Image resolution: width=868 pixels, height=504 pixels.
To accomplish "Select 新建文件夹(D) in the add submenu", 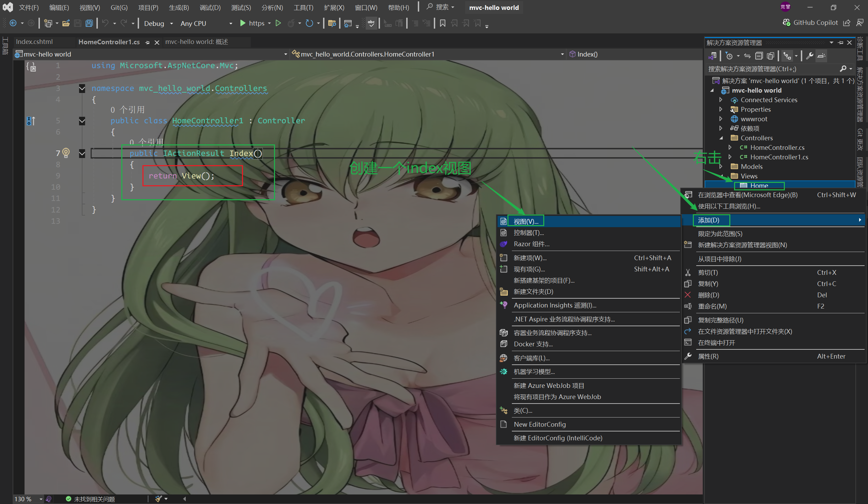I will 588,292.
